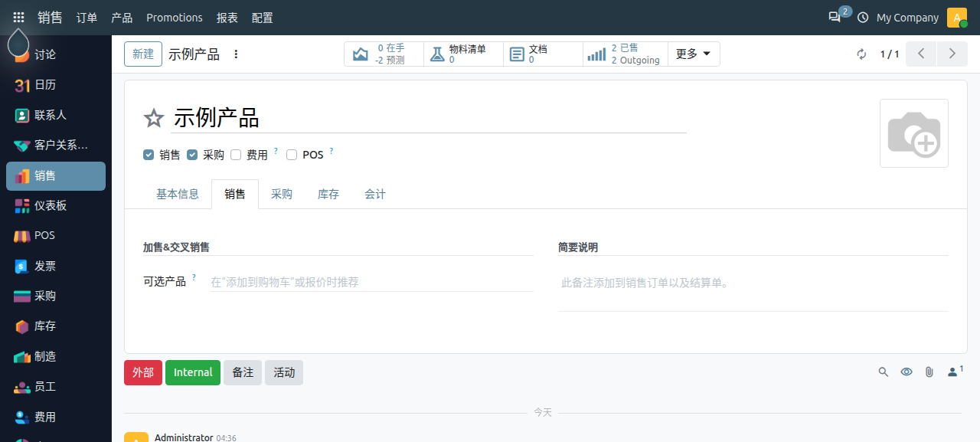The height and width of the screenshot is (442, 980).
Task: Open the apps grid menu icon
Action: [x=18, y=17]
